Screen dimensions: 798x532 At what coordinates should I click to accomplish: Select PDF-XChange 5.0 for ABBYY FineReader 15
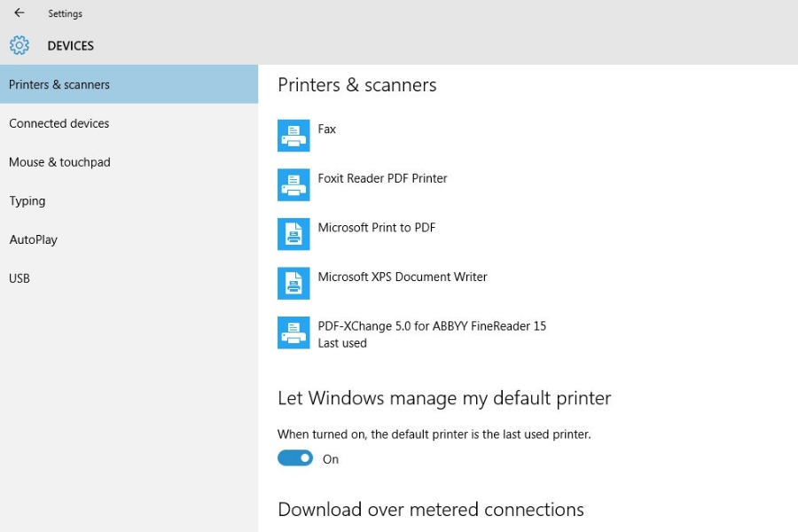tap(432, 326)
